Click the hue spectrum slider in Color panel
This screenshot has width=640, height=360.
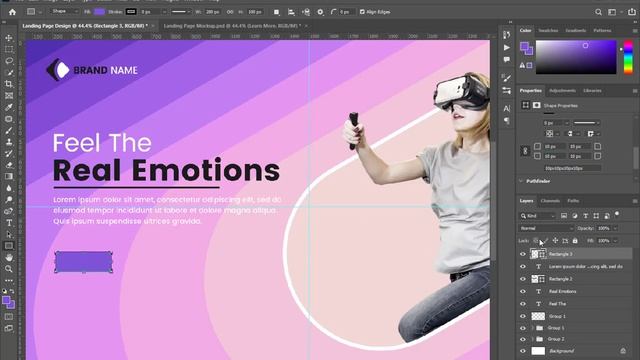click(629, 57)
